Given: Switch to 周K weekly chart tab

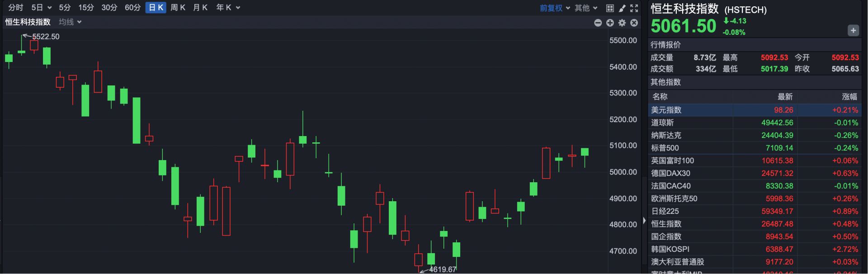Looking at the screenshot, I should [x=178, y=8].
